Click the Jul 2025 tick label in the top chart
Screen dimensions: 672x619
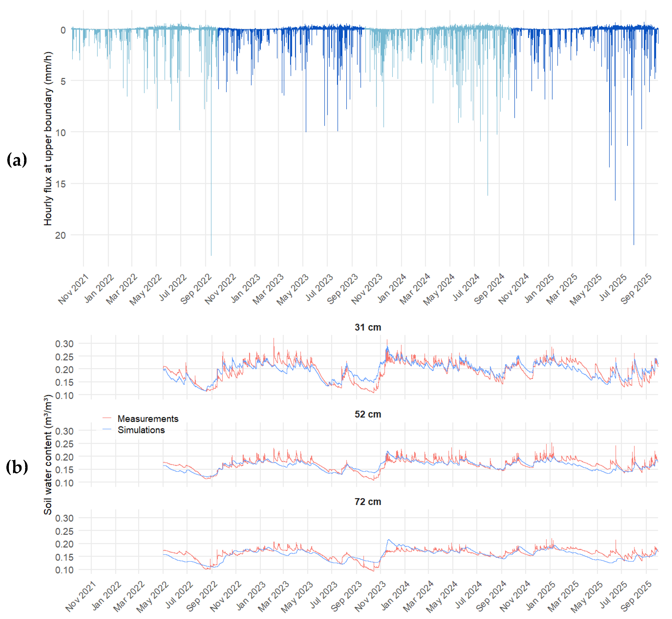click(x=613, y=287)
